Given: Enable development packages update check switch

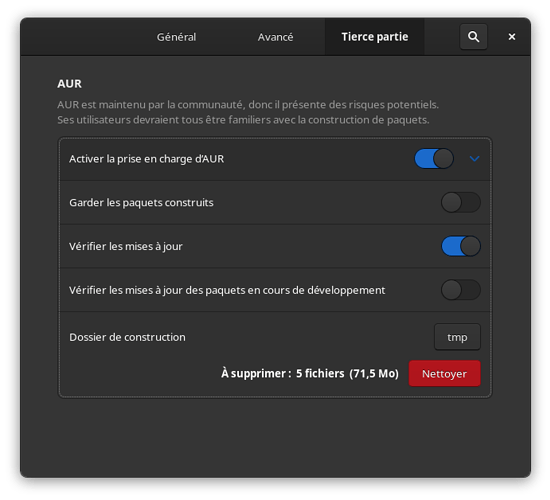Looking at the screenshot, I should pyautogui.click(x=461, y=289).
